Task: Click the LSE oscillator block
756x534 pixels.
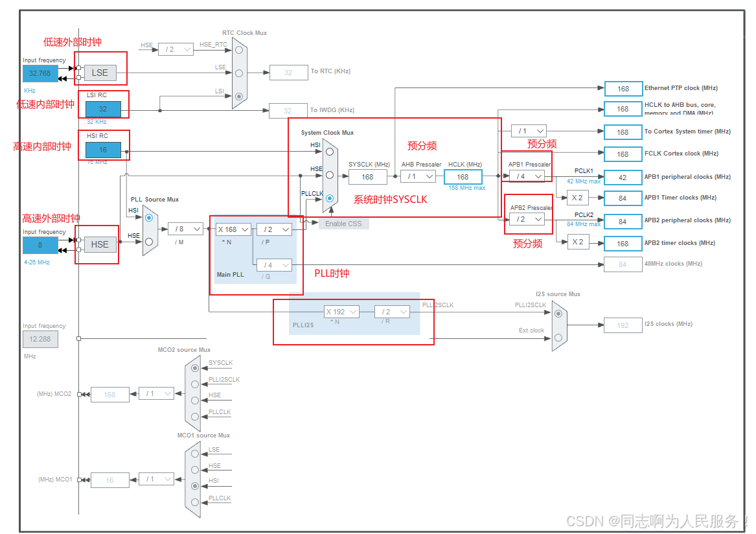Action: point(100,73)
